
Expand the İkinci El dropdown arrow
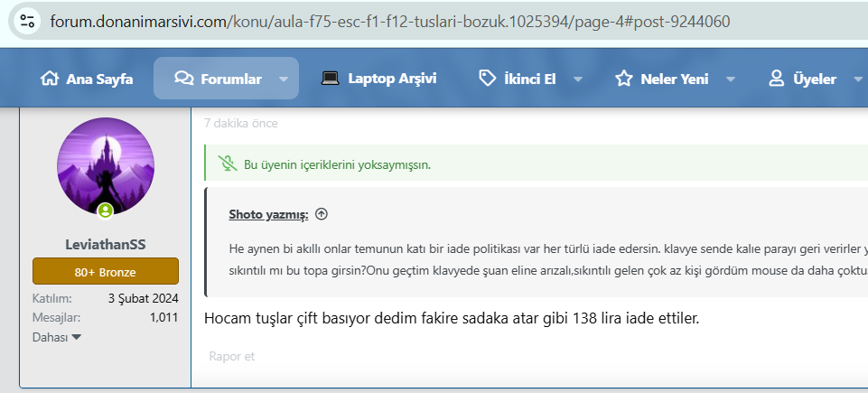coord(578,80)
